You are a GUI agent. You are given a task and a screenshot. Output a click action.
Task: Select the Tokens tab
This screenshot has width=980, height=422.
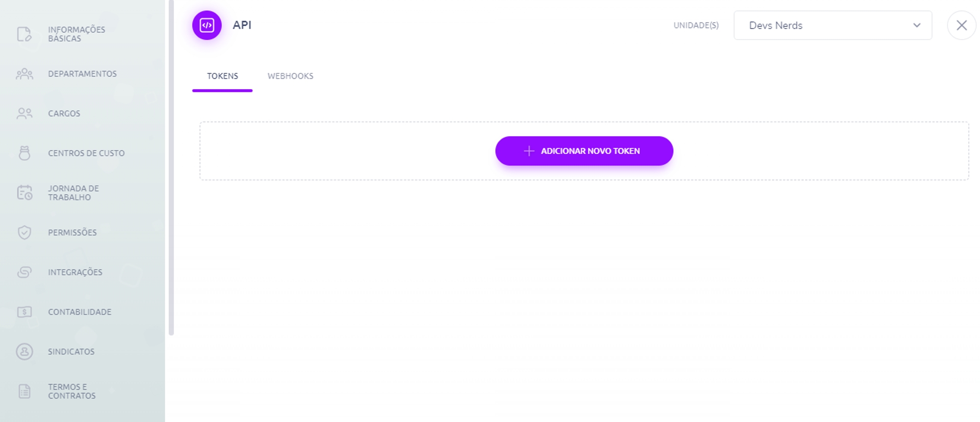[222, 76]
